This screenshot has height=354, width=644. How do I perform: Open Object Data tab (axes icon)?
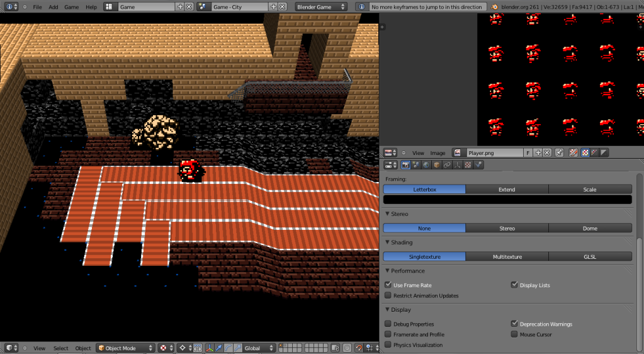pos(457,165)
